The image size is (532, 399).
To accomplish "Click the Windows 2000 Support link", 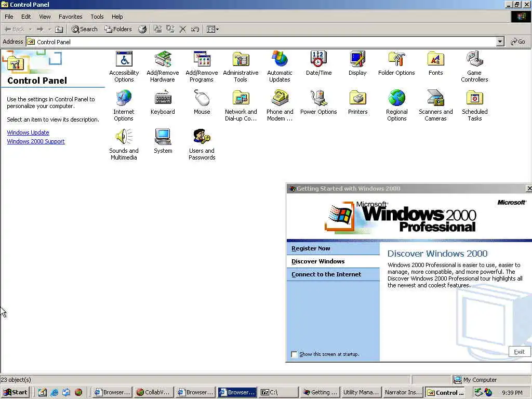I will tap(36, 141).
